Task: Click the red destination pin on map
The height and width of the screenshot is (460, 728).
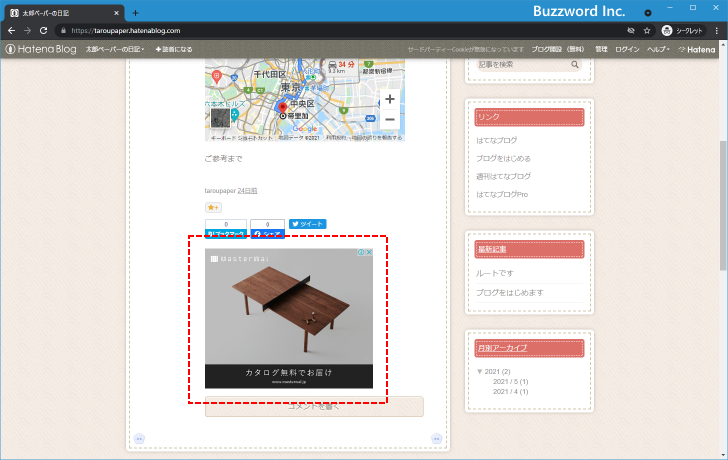Action: 282,108
